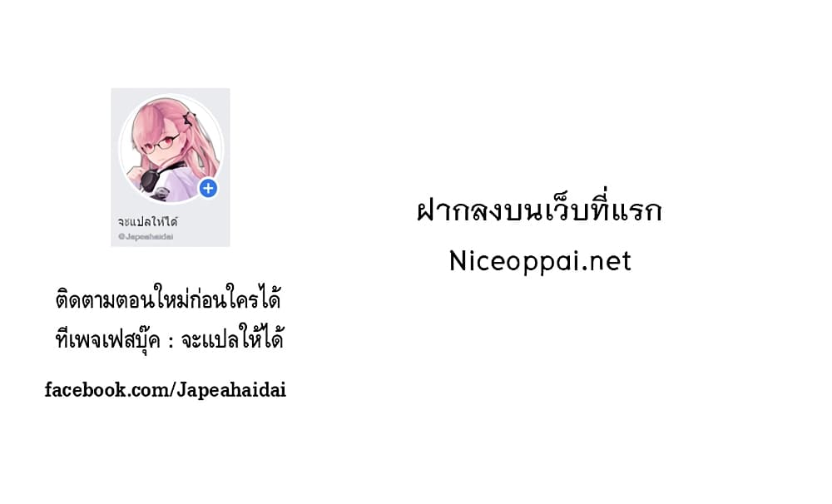Screen dimensions: 832x504
Task: Open the facebook.com/Japeahaidai link
Action: pos(165,390)
